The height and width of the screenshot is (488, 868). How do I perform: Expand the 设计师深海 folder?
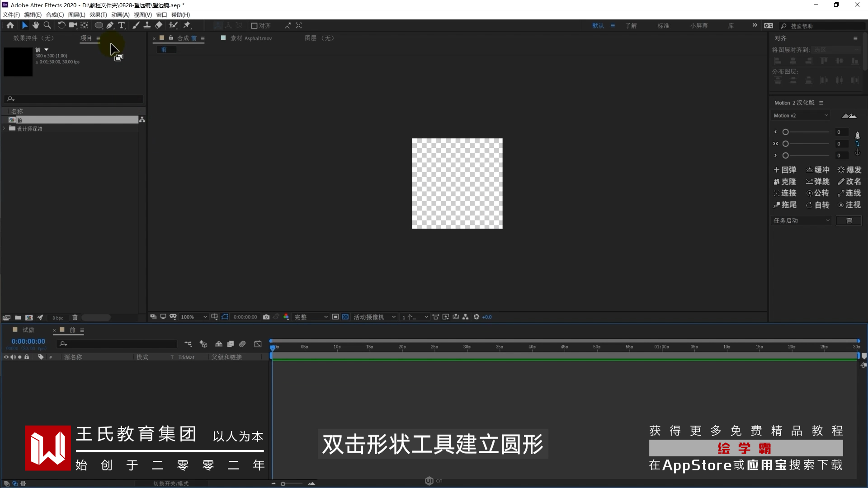click(x=4, y=129)
